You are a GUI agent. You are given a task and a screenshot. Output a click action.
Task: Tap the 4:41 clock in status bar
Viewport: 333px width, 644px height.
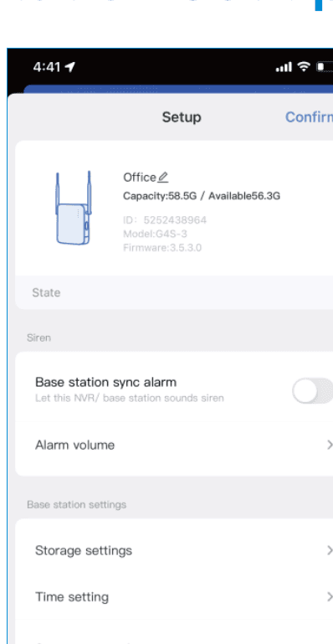(x=47, y=67)
